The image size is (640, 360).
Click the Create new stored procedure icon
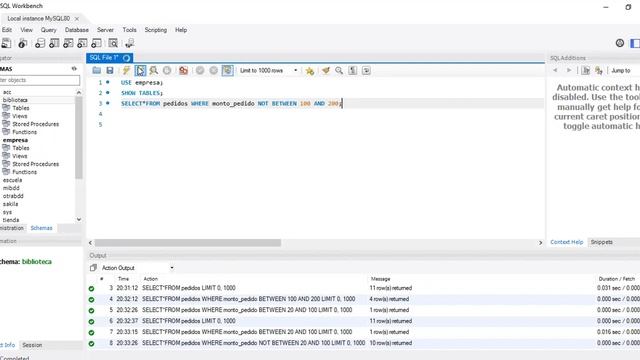(82, 43)
